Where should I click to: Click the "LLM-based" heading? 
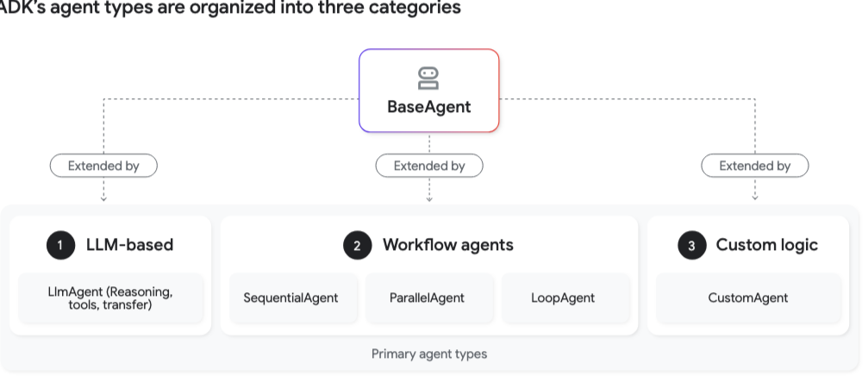click(x=129, y=245)
